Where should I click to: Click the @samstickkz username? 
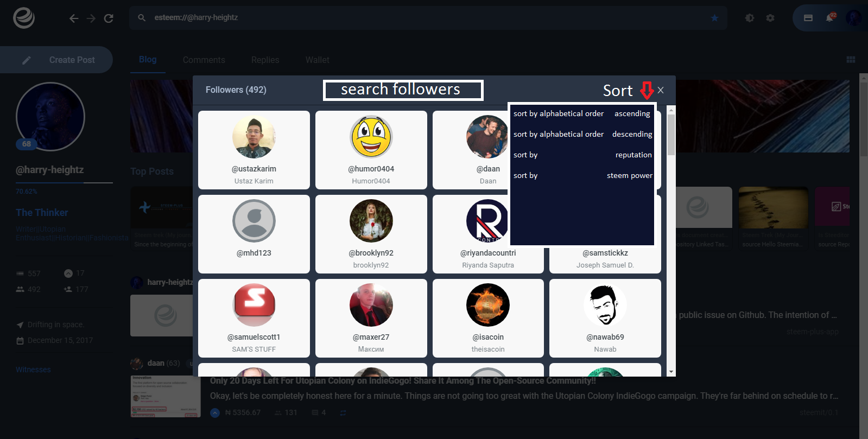pos(605,253)
